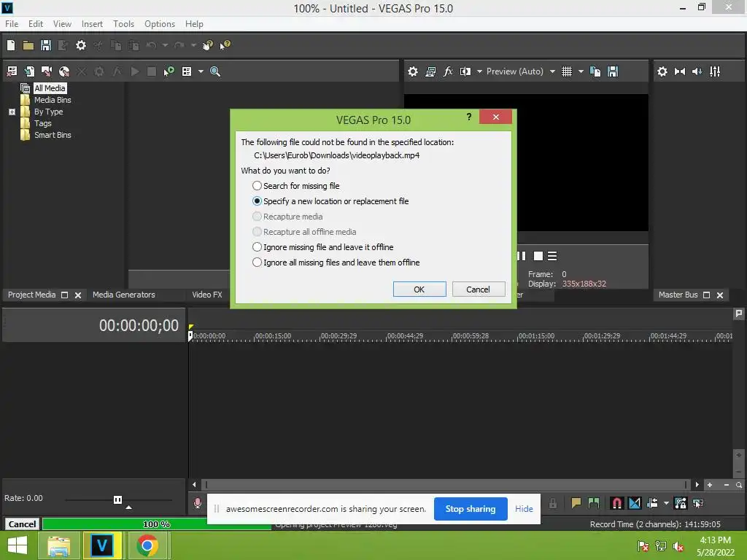Select Ignore all missing files and leave them offline
The width and height of the screenshot is (747, 560).
[x=336, y=262]
